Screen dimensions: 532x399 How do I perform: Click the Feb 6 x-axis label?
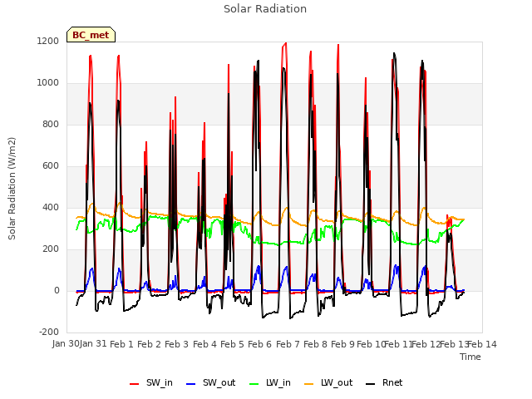(x=260, y=344)
